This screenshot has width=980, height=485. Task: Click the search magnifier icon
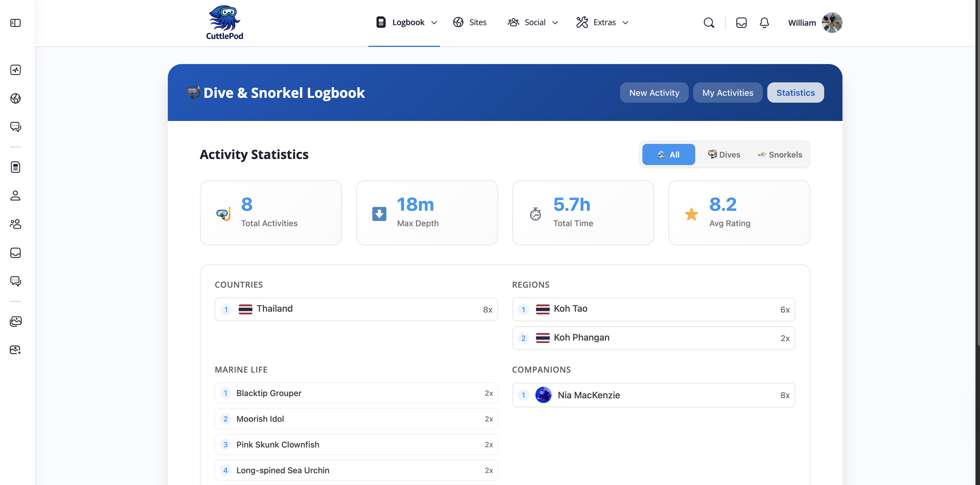click(x=708, y=23)
